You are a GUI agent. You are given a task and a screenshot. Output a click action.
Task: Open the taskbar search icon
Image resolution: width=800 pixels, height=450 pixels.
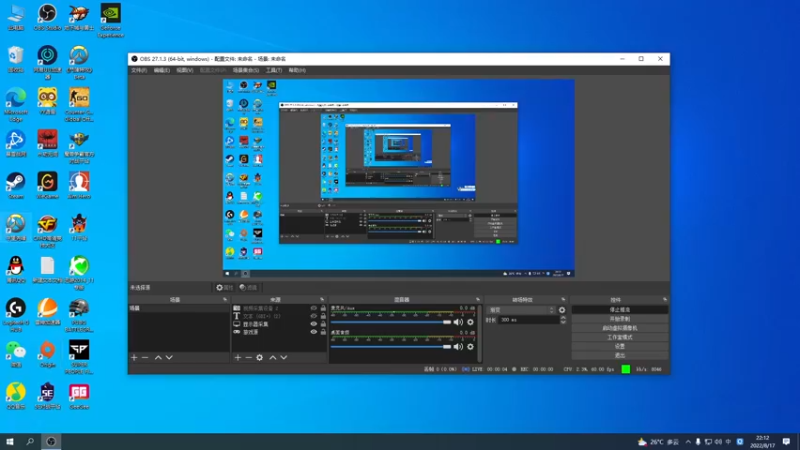[x=30, y=442]
